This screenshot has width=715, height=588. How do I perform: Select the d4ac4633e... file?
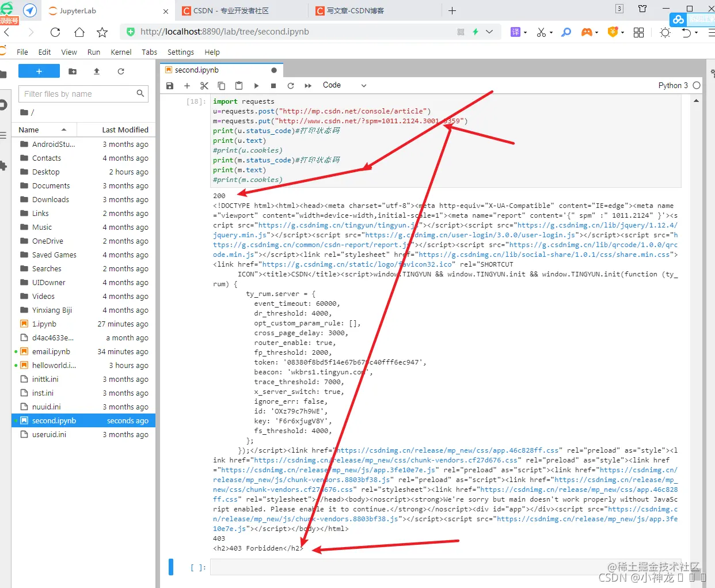(83, 338)
